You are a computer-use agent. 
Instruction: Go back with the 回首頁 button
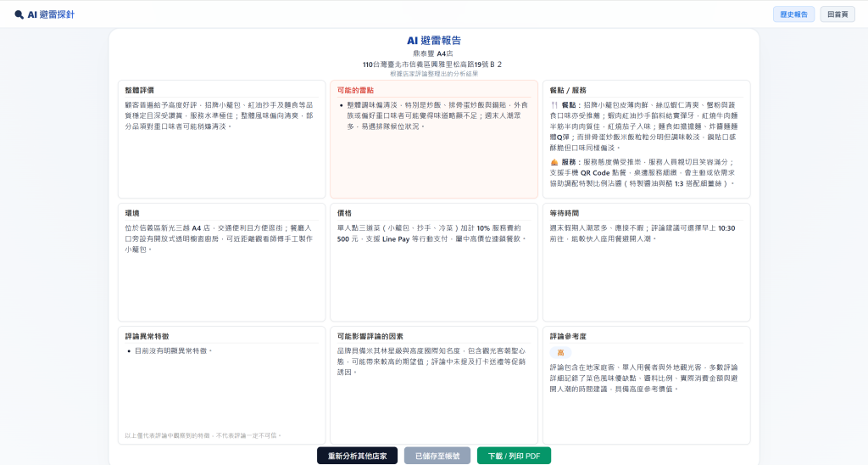tap(837, 14)
